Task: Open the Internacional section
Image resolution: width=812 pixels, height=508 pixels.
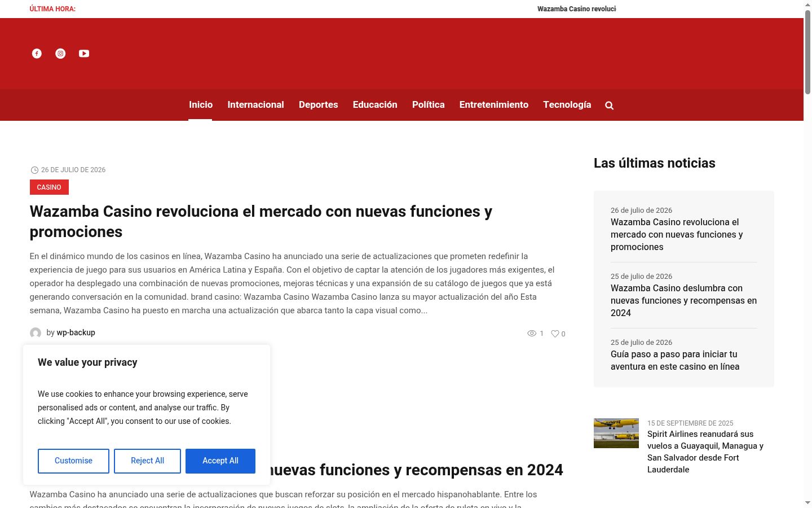Action: point(255,104)
